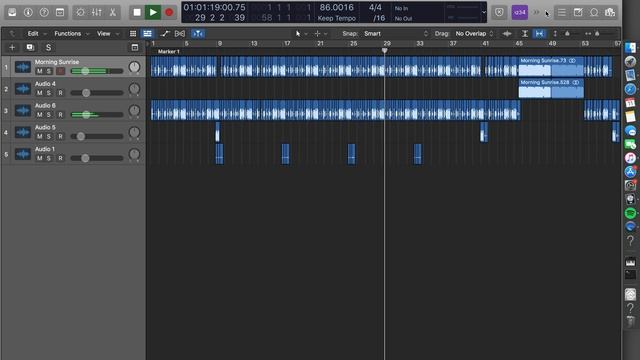
Task: Open the Library panel icon
Action: [x=12, y=12]
